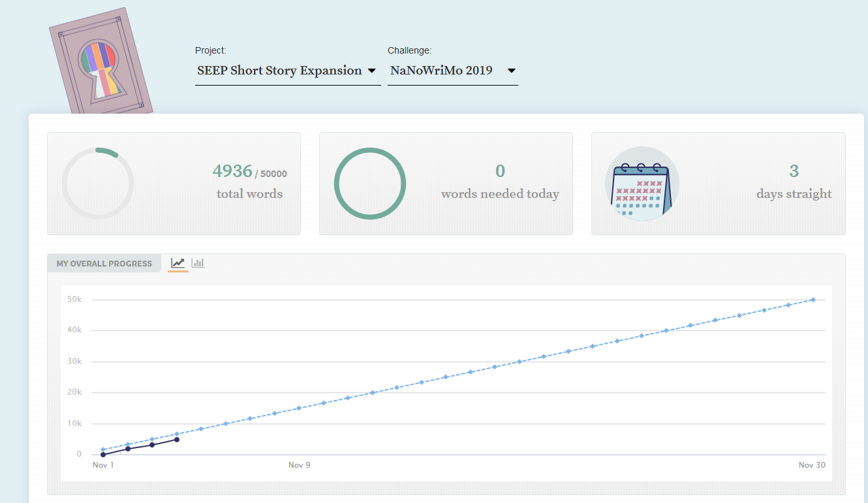This screenshot has height=503, width=868.
Task: Click the words needed today label
Action: (x=500, y=194)
